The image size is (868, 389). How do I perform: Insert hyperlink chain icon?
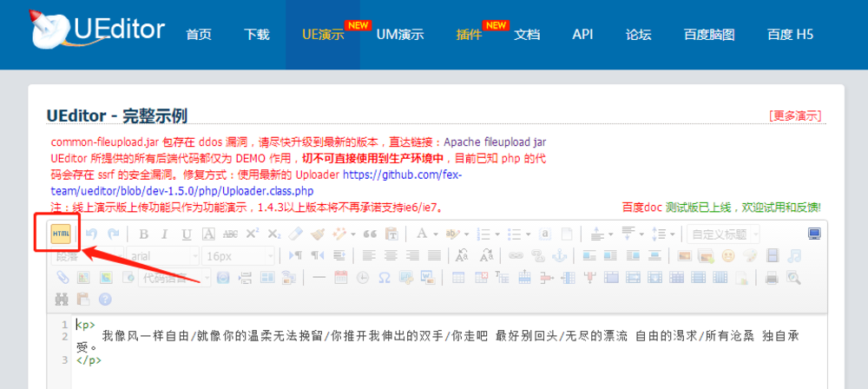click(516, 256)
